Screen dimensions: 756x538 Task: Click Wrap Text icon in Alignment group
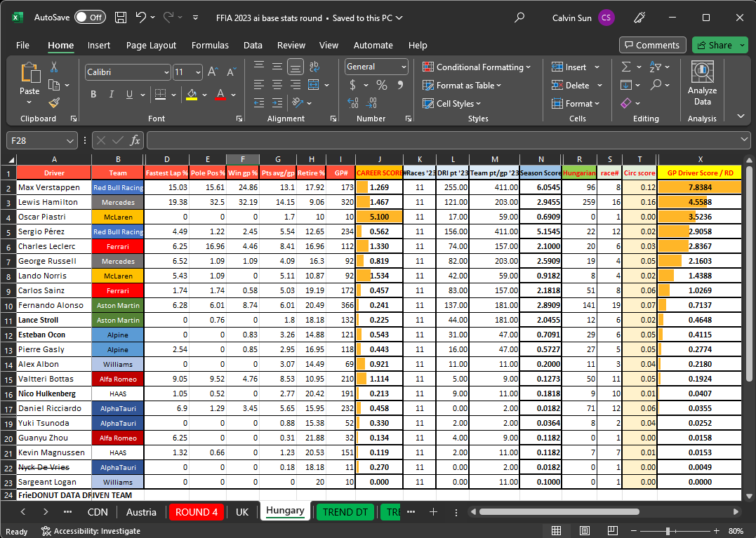pyautogui.click(x=314, y=67)
